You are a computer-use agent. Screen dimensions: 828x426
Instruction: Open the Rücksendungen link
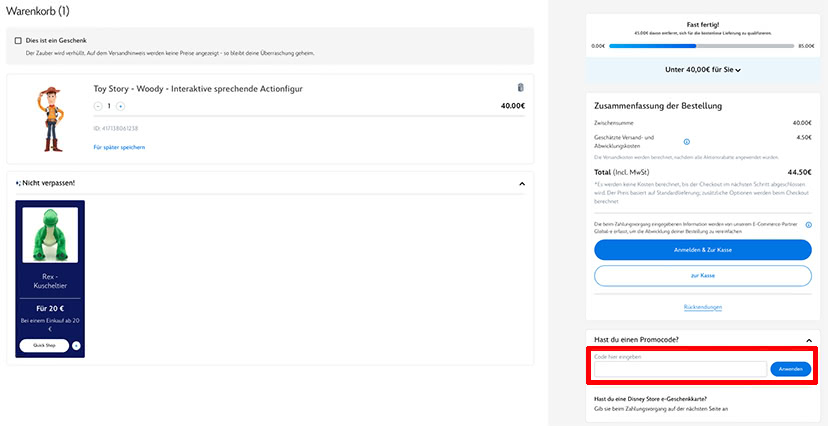point(703,307)
